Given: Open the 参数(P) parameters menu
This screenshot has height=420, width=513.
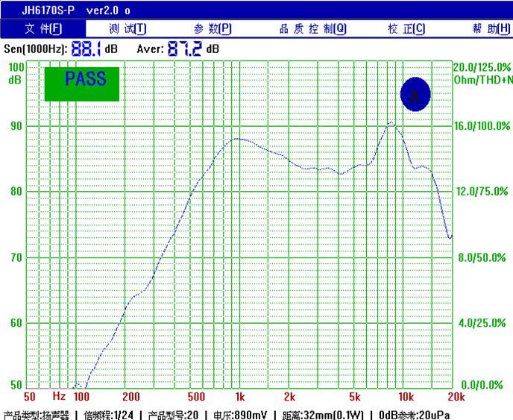Looking at the screenshot, I should [213, 29].
